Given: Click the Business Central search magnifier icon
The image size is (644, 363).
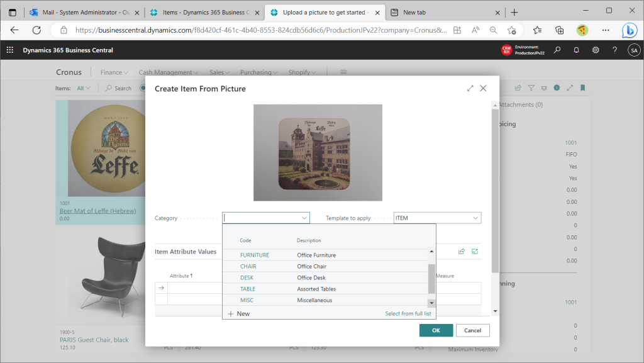Looking at the screenshot, I should tap(557, 50).
